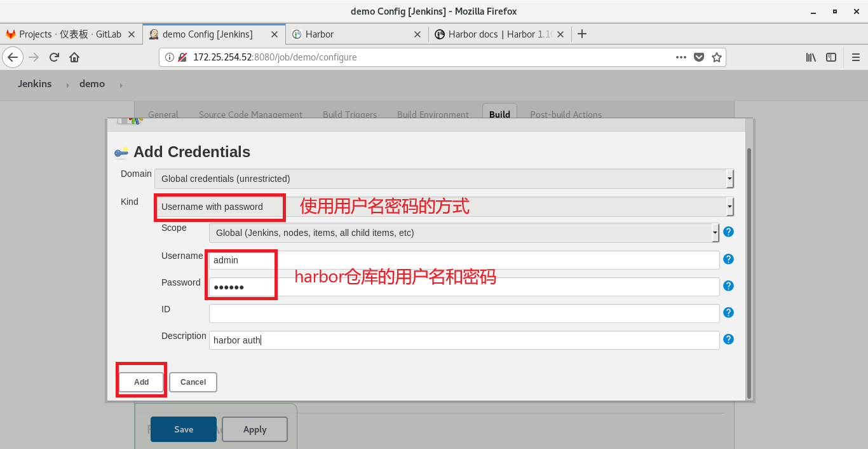Toggle the Firefox sidebar icon
Screen dimensions: 868x449
point(831,57)
